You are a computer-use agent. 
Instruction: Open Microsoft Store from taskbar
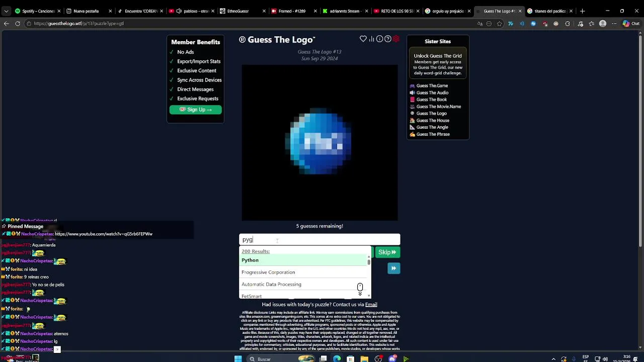pyautogui.click(x=350, y=358)
